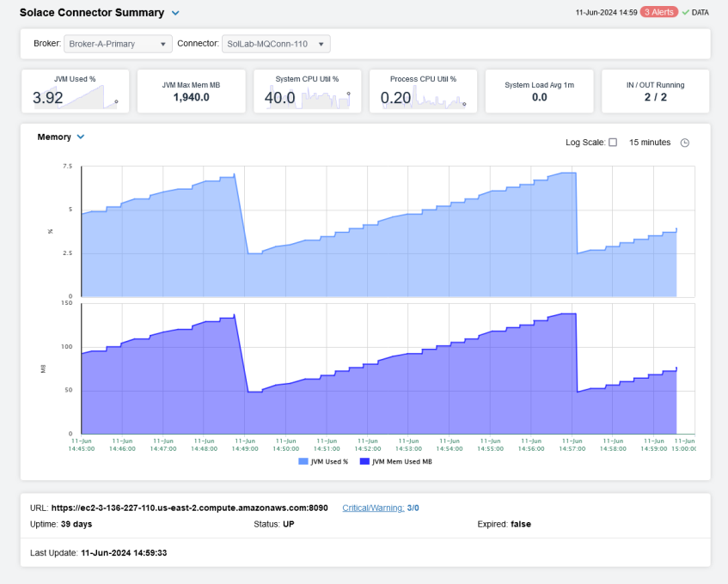Click the connector URL text
728x584 pixels.
point(189,508)
